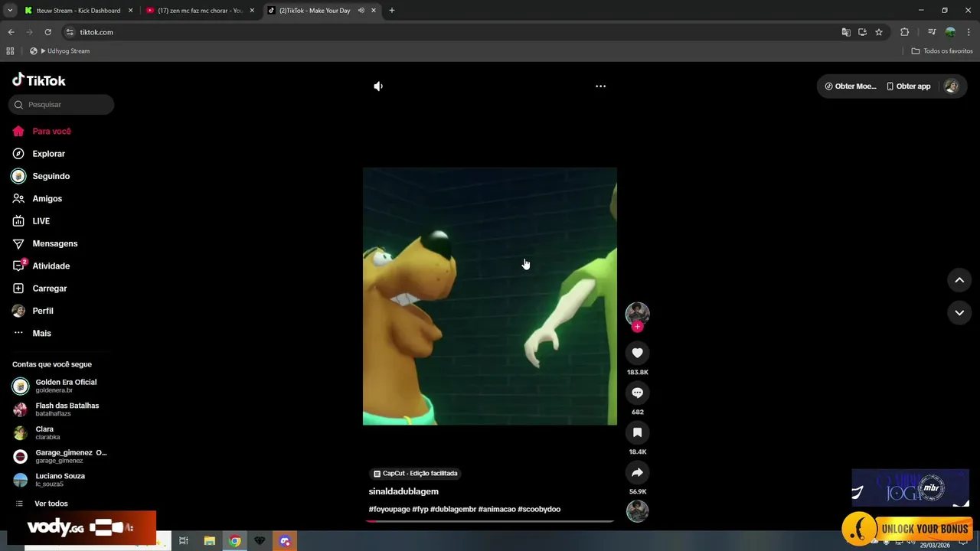Open the video comments bubble
The image size is (980, 551).
tap(637, 393)
